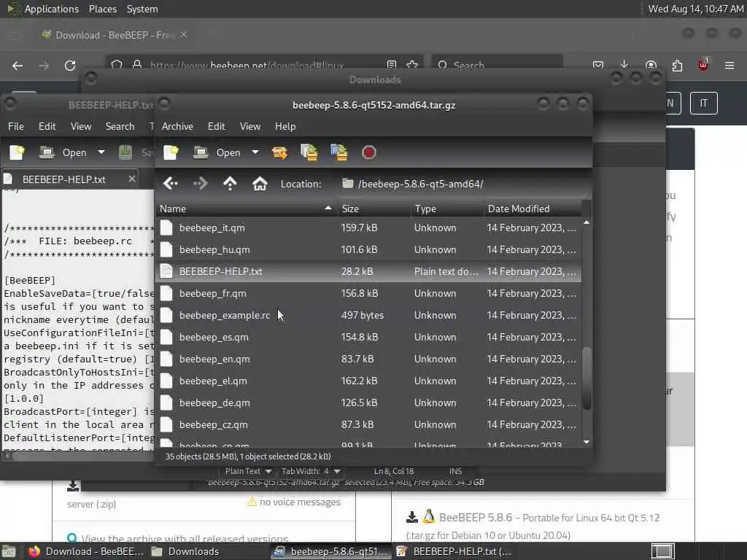This screenshot has height=560, width=747.
Task: Select the beebeep_cz.qm file row
Action: click(x=368, y=425)
